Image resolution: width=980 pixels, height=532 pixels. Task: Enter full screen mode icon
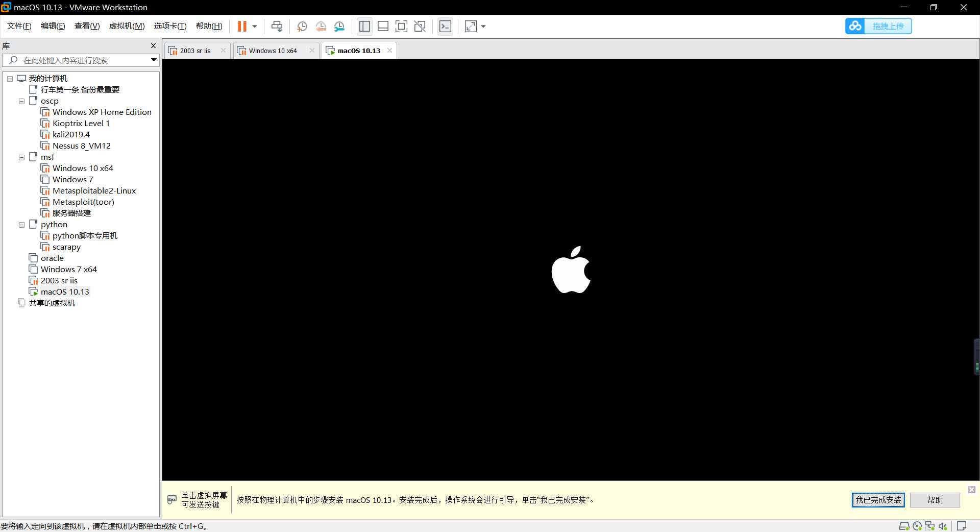point(401,26)
